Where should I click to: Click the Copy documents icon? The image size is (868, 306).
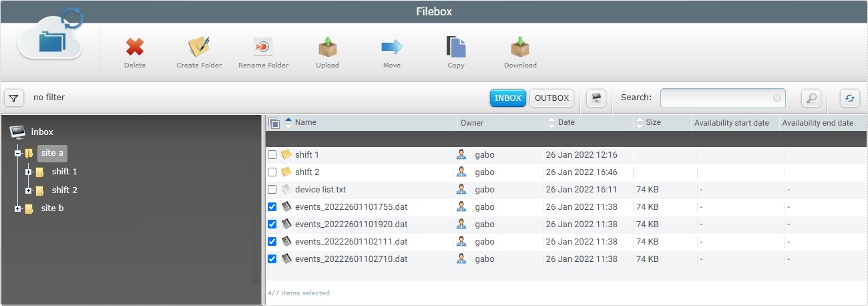click(456, 46)
